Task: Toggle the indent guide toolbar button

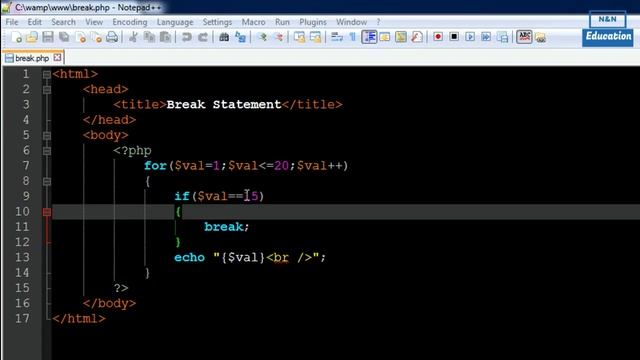Action: coord(369,37)
